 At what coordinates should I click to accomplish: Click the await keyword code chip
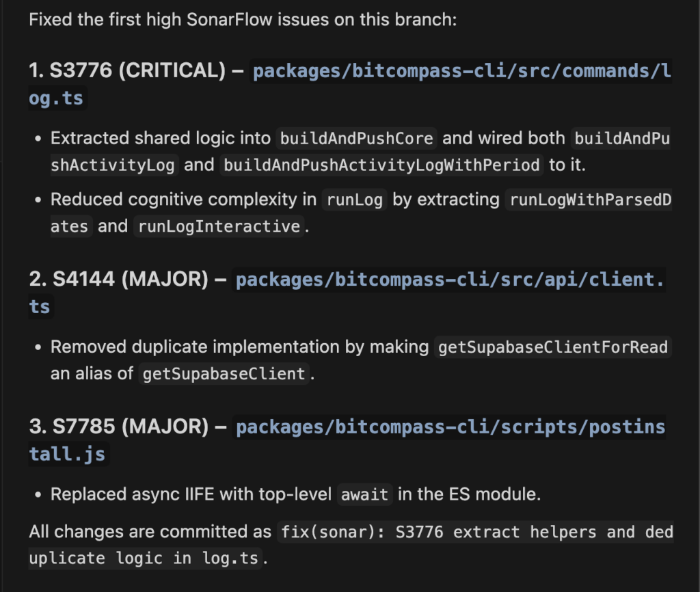[364, 495]
